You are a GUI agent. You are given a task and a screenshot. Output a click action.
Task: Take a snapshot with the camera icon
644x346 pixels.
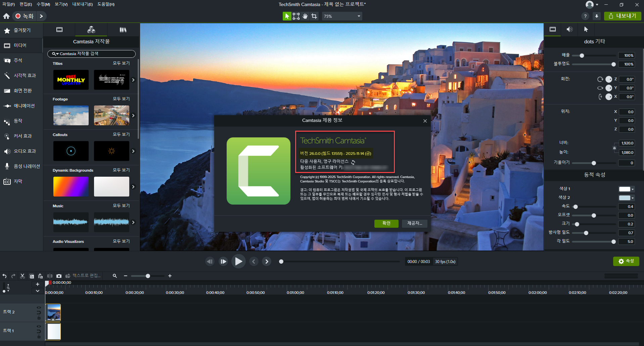59,276
